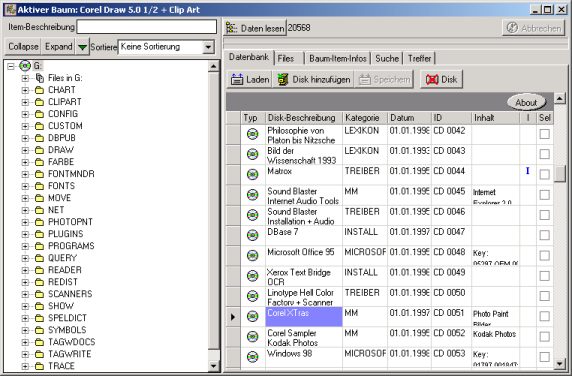Click the CD icon of the G: drive root
Viewport: 572px width, 376px height.
(x=25, y=66)
